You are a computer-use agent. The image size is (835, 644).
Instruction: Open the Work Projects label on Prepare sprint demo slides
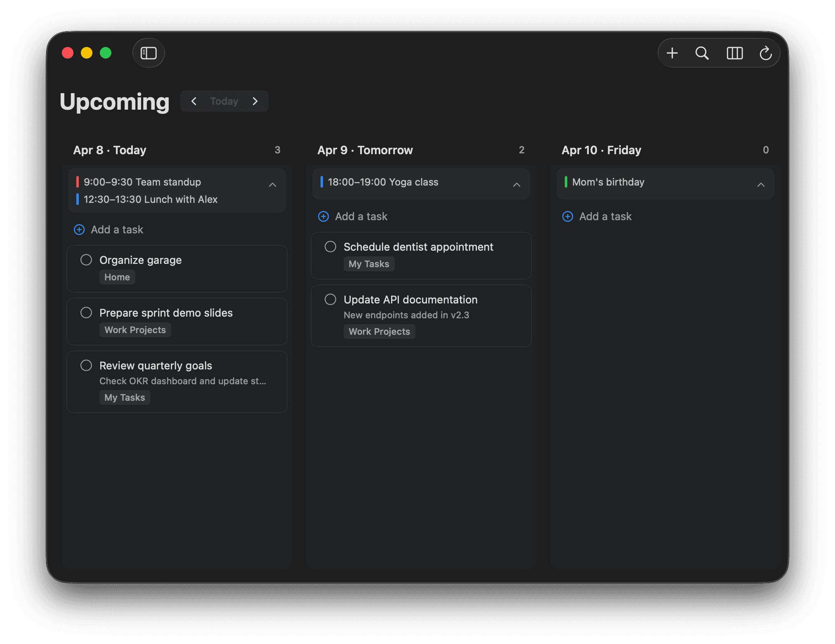[135, 329]
